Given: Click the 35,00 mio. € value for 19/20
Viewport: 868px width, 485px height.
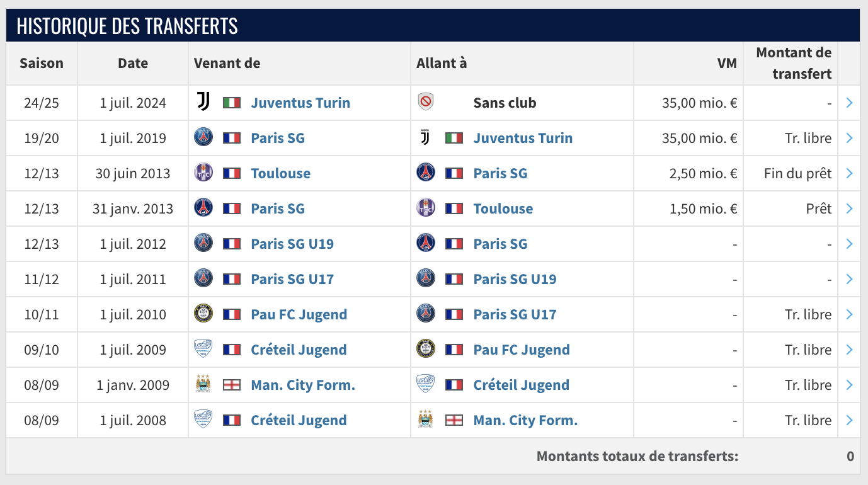Looking at the screenshot, I should click(699, 138).
